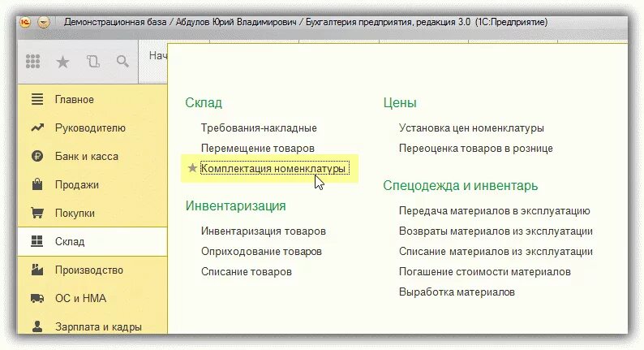Open the Банк и касса section
The image size is (644, 350).
pos(87,156)
